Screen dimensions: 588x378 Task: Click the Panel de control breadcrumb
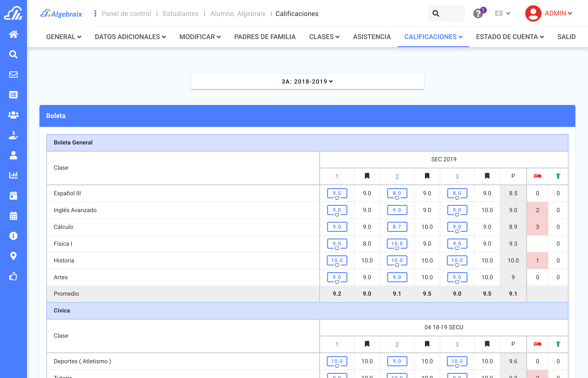coord(126,14)
